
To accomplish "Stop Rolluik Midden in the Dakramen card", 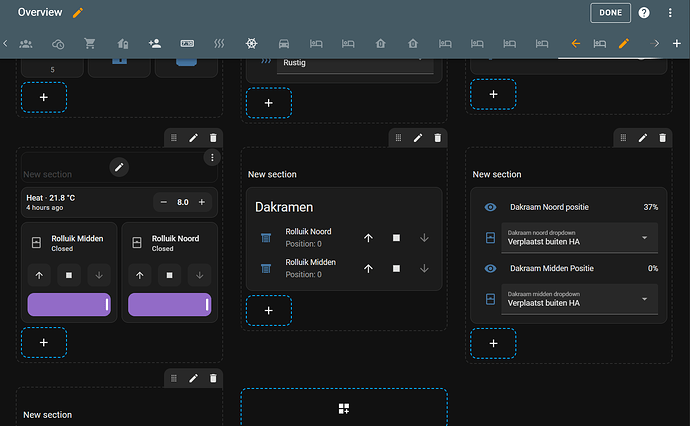I will coord(396,268).
